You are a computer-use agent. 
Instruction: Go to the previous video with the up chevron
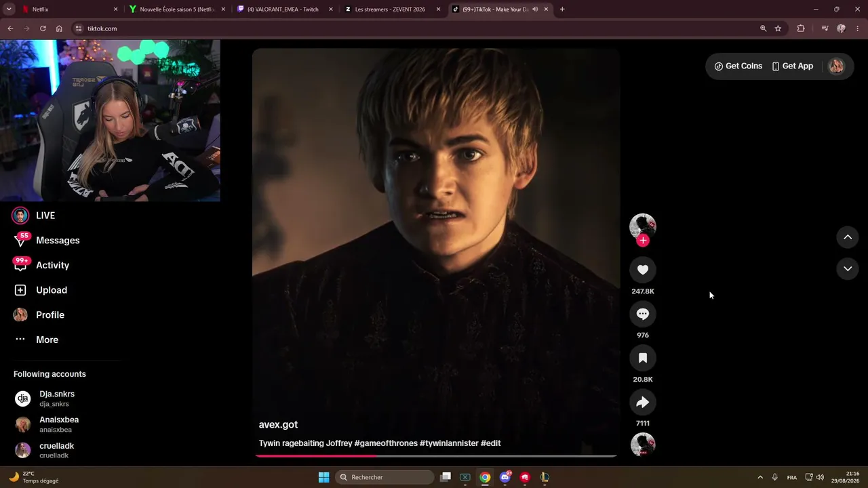[848, 237]
